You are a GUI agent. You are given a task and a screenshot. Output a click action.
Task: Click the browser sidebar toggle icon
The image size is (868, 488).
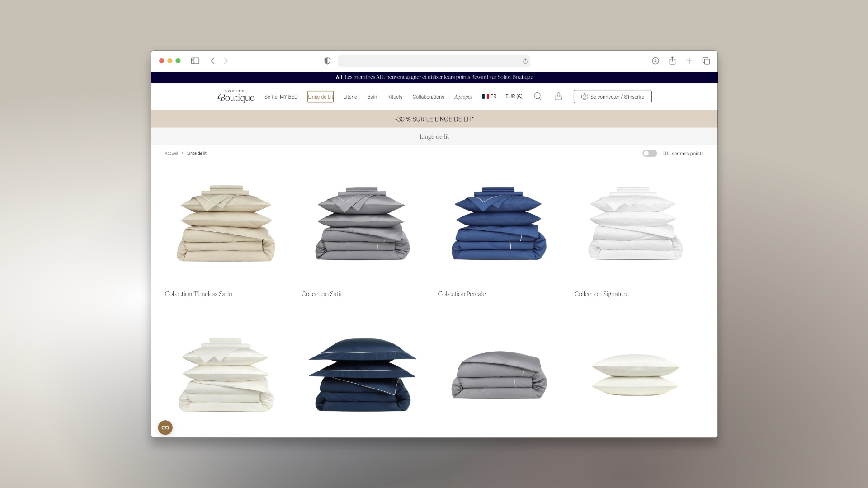pos(195,61)
